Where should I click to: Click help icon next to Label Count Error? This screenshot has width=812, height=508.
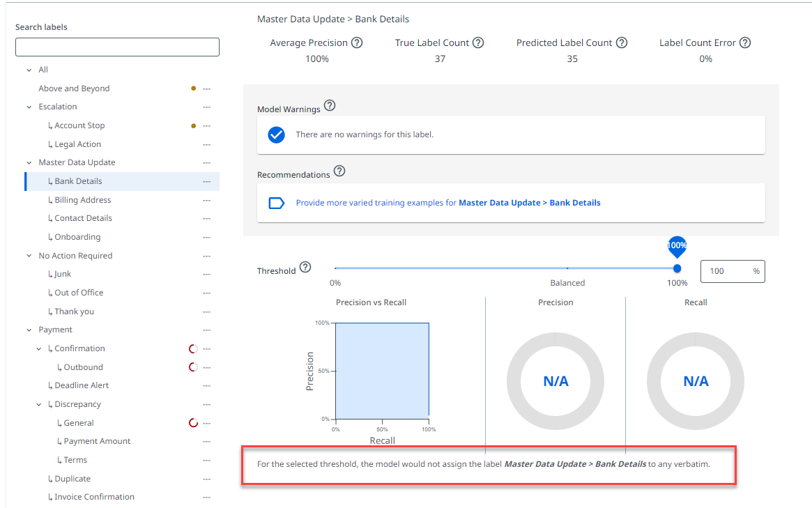tap(745, 43)
